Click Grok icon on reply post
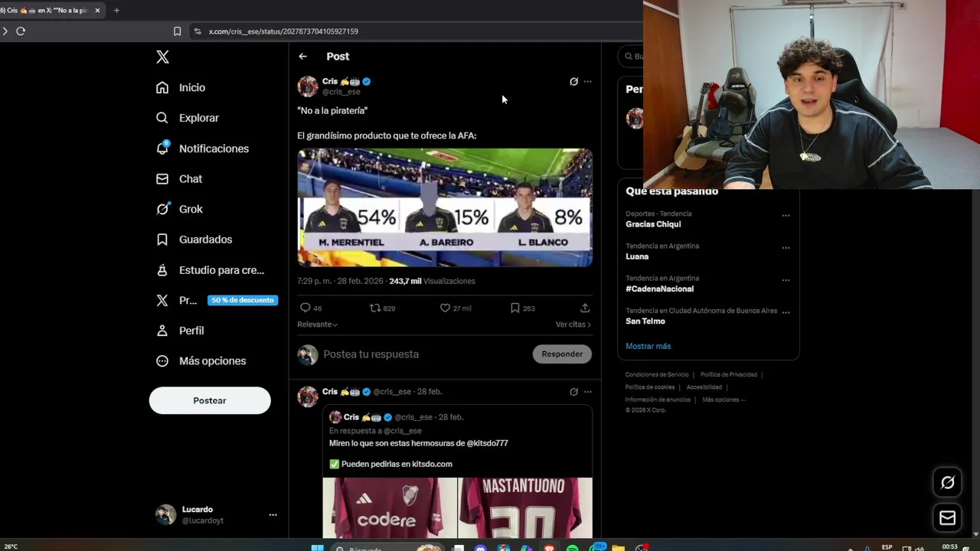 573,392
